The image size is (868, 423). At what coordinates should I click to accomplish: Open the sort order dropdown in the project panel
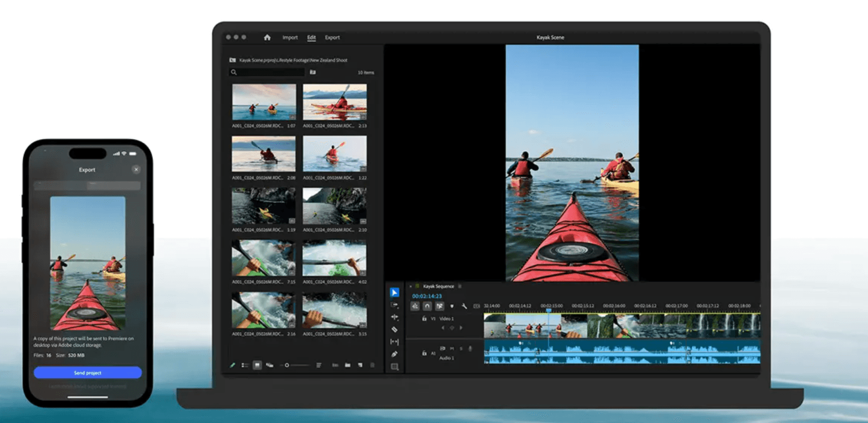(319, 364)
